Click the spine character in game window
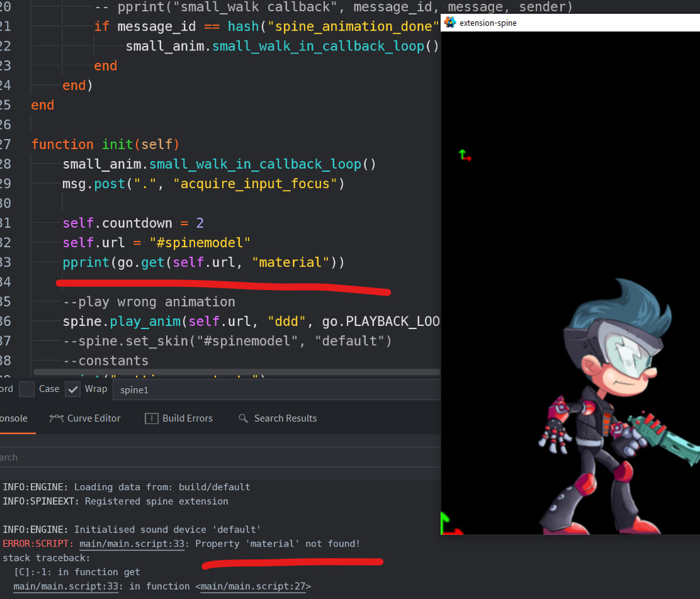The image size is (700, 599). (x=618, y=406)
